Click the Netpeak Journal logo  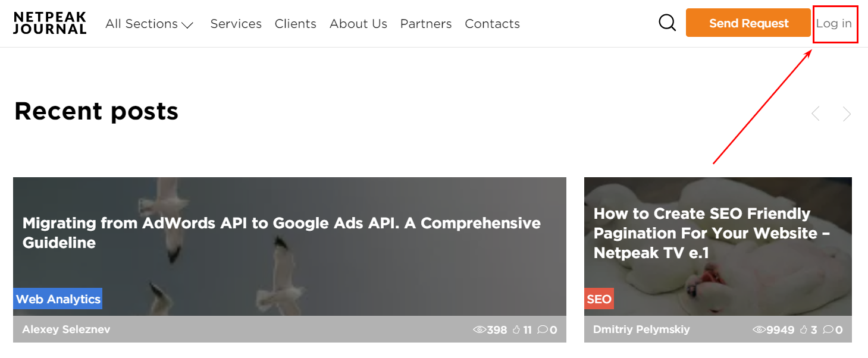pyautogui.click(x=50, y=23)
